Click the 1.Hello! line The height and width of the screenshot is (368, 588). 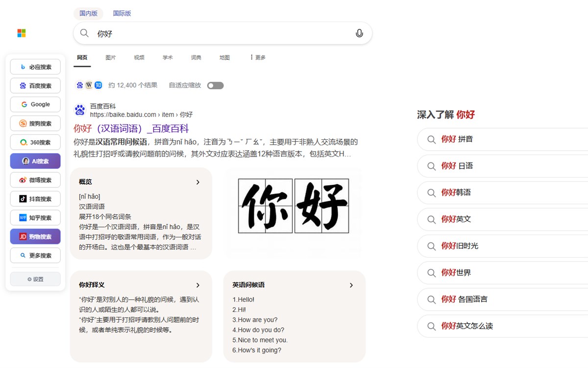(244, 299)
